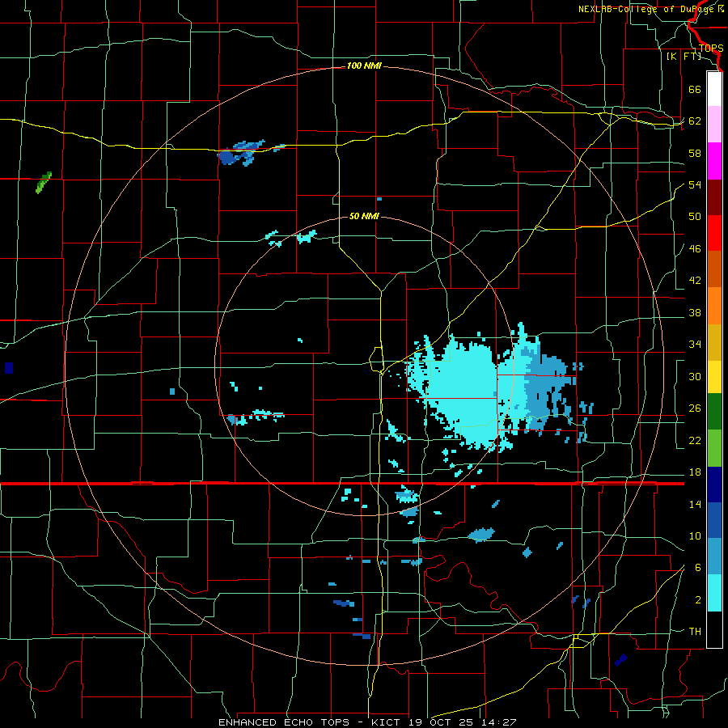Click the legend value "6"
The width and height of the screenshot is (728, 728).
click(x=698, y=568)
